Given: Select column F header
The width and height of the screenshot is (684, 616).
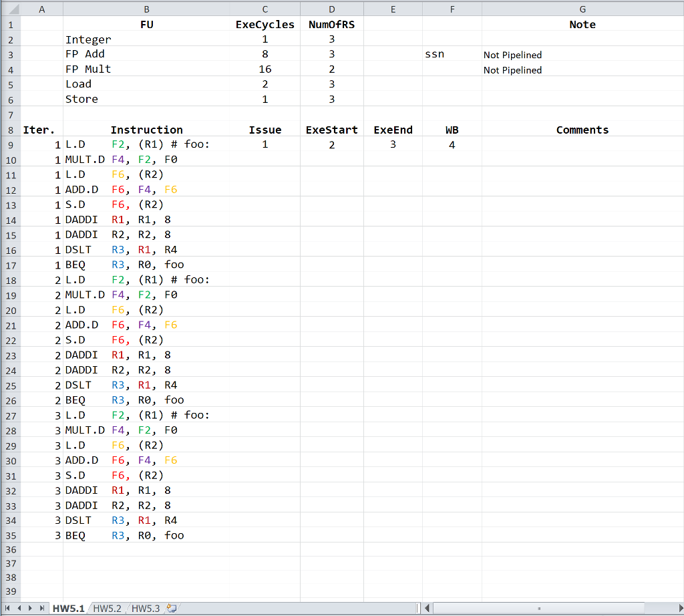Looking at the screenshot, I should coord(452,9).
